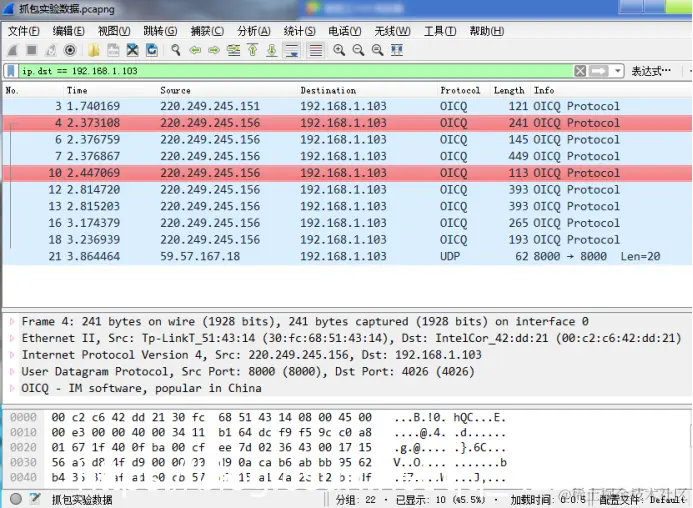Toggle packet list colorize icon
693x508 pixels.
pyautogui.click(x=316, y=50)
